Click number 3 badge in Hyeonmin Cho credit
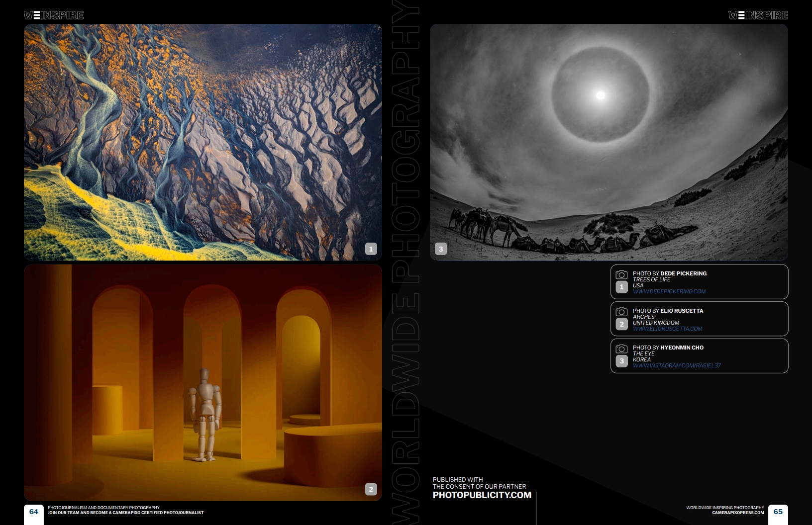812x525 pixels. pos(621,361)
